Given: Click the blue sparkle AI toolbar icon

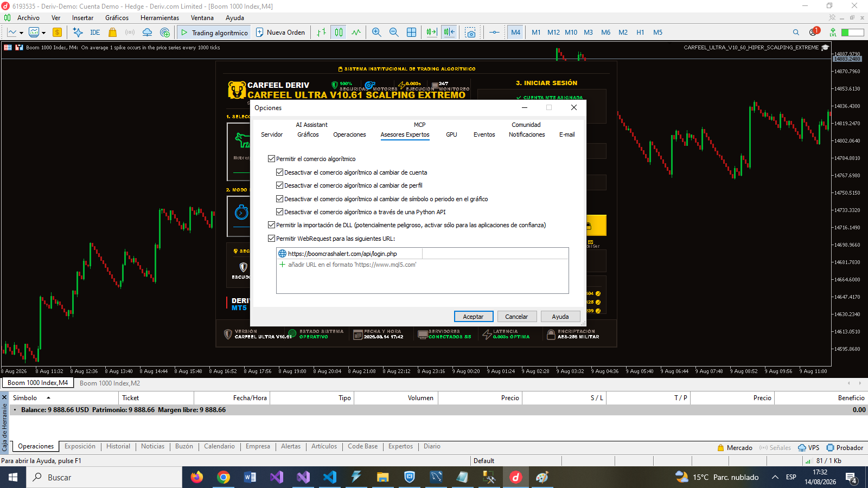Looking at the screenshot, I should [78, 33].
